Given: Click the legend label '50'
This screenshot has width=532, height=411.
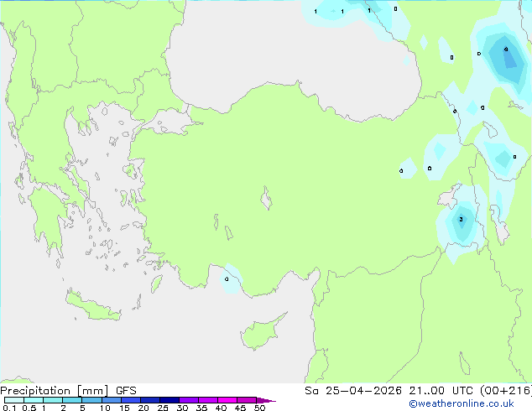Looking at the screenshot, I should tap(259, 408).
